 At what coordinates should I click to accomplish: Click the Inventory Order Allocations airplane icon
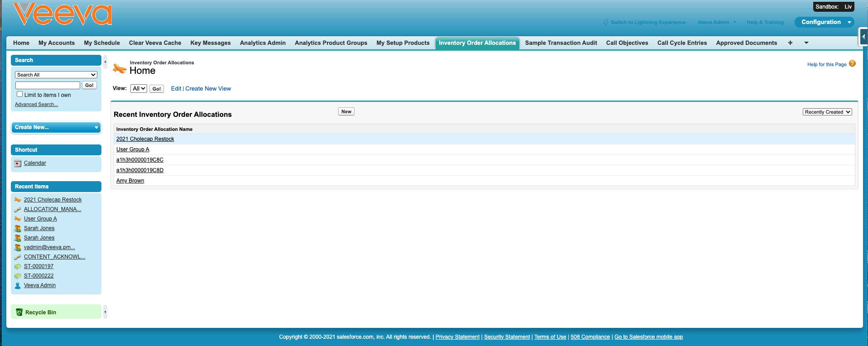click(x=120, y=68)
